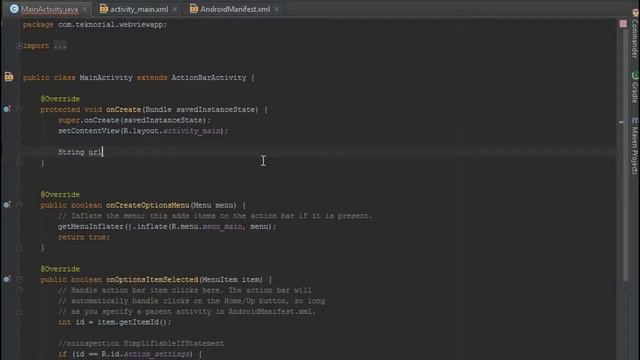Click the override gutter icon for onCreate
Viewport: 640px width, 360px height.
7,109
